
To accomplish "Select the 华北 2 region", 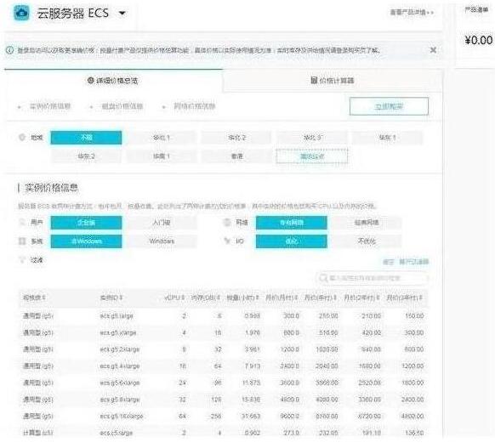I will [236, 138].
